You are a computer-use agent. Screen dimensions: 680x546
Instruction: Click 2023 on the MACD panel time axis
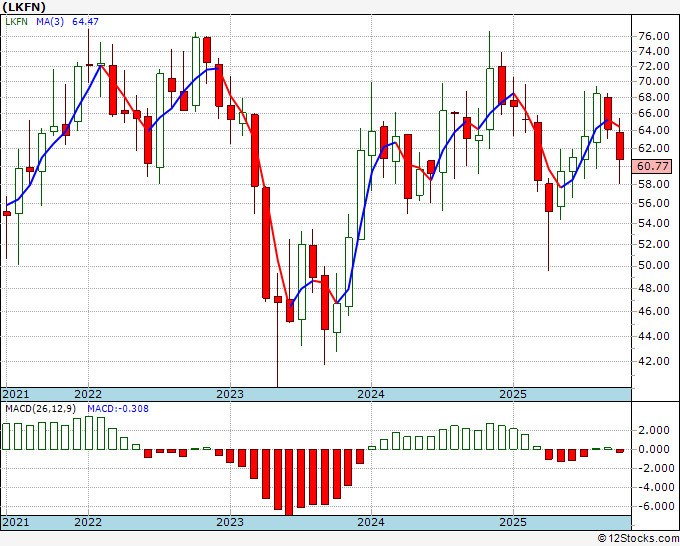click(x=230, y=522)
